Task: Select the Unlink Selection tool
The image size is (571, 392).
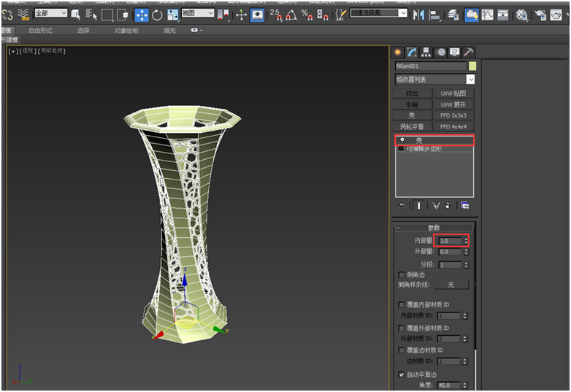Action: pos(7,15)
